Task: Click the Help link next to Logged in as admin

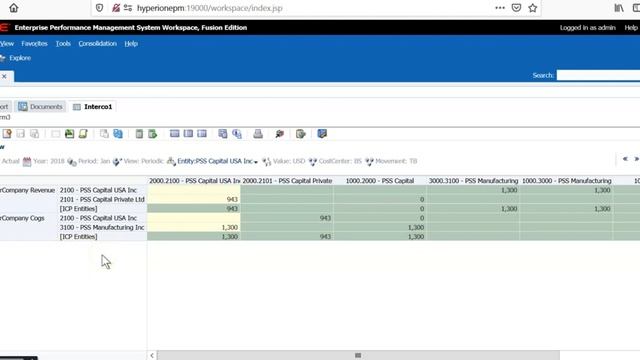Action: 631,28
